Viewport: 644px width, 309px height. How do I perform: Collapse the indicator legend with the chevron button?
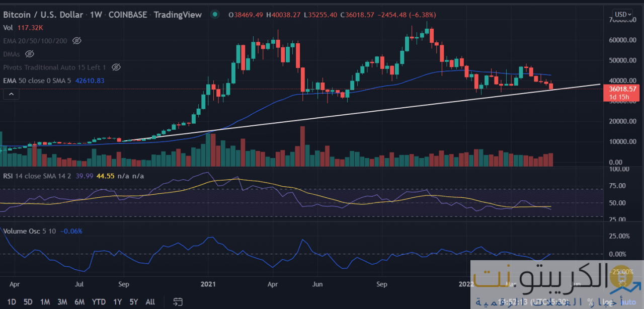click(x=11, y=94)
